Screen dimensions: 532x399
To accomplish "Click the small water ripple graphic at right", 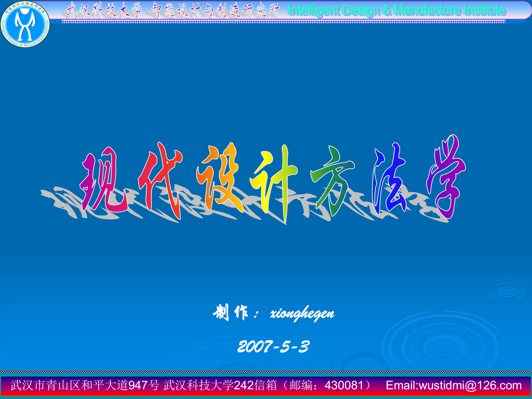I will 507,291.
